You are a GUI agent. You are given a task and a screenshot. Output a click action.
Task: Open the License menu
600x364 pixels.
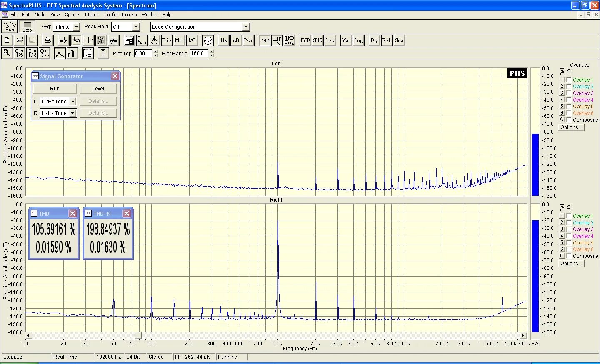129,15
